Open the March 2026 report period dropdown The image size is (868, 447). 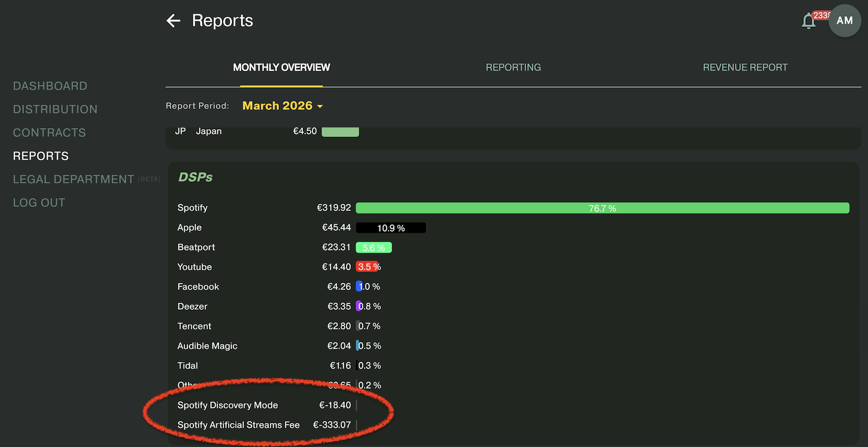pos(283,106)
